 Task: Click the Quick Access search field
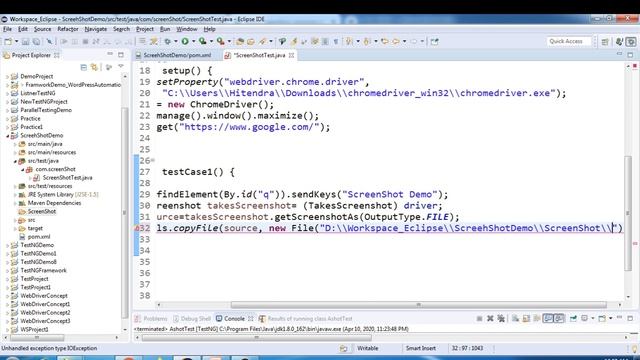(569, 41)
